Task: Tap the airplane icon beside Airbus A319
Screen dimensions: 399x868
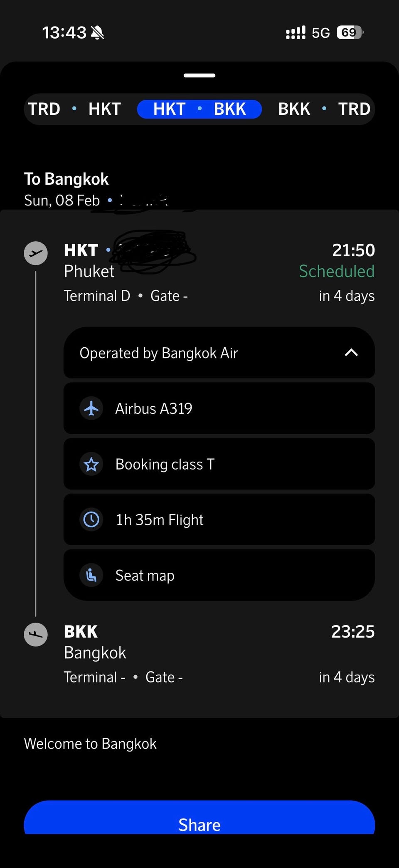Action: coord(91,408)
